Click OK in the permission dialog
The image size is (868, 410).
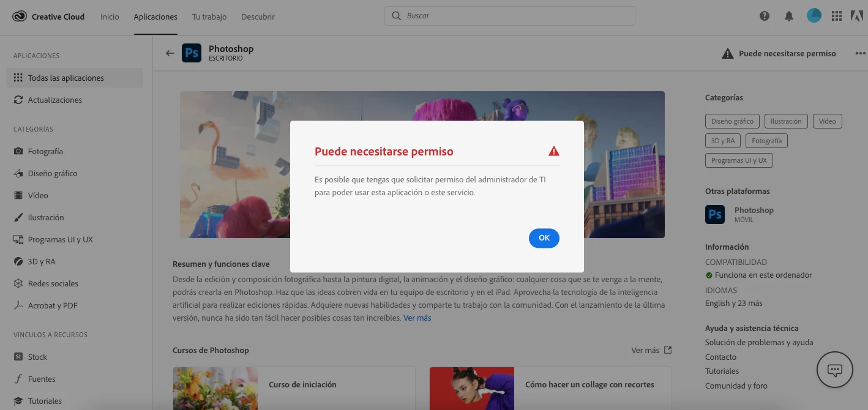pyautogui.click(x=544, y=238)
